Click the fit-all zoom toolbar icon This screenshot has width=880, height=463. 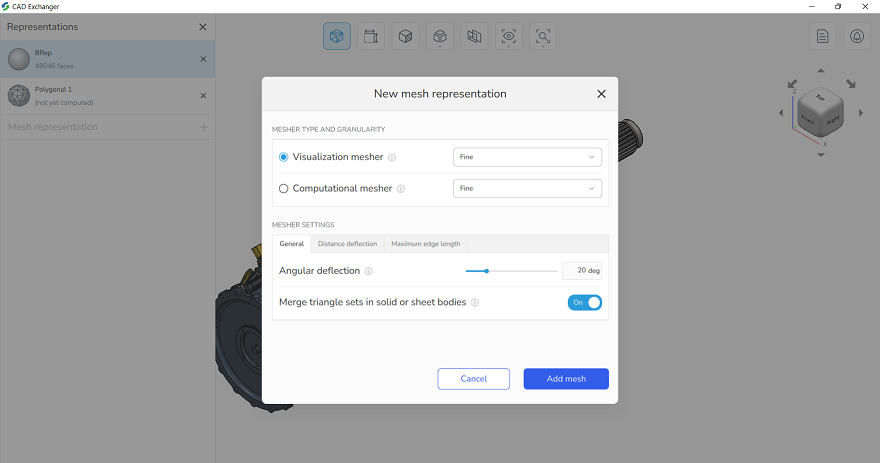pos(543,36)
